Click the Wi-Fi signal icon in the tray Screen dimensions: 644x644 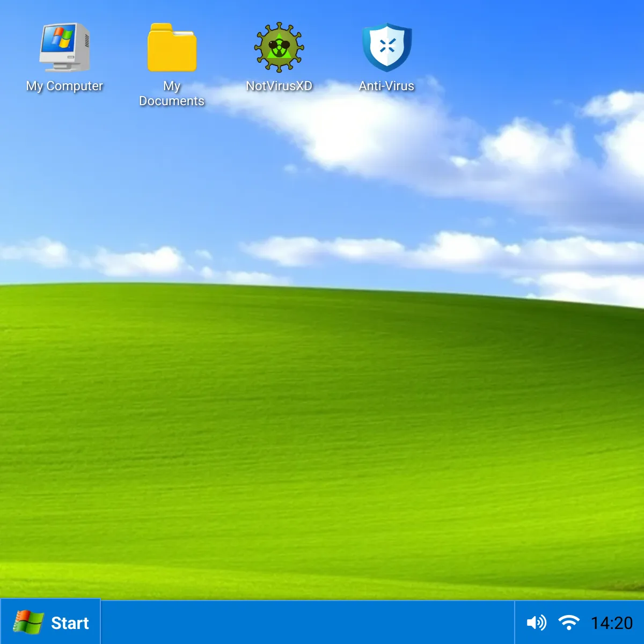point(569,623)
